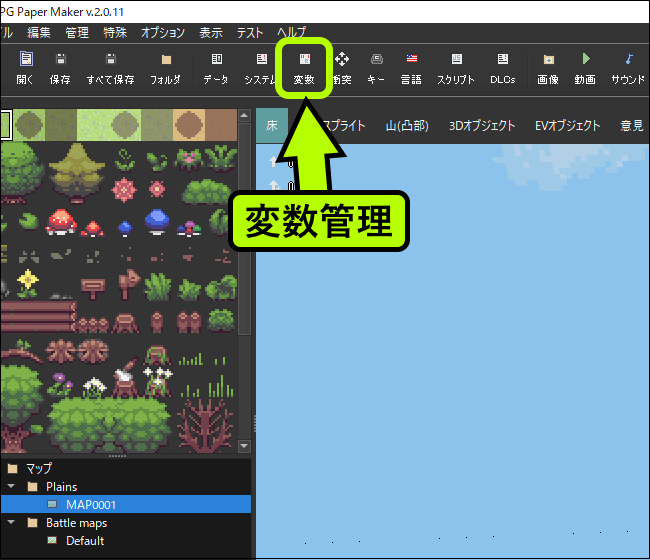Select the Default battle map
Screen dimensions: 650x560
(x=85, y=541)
